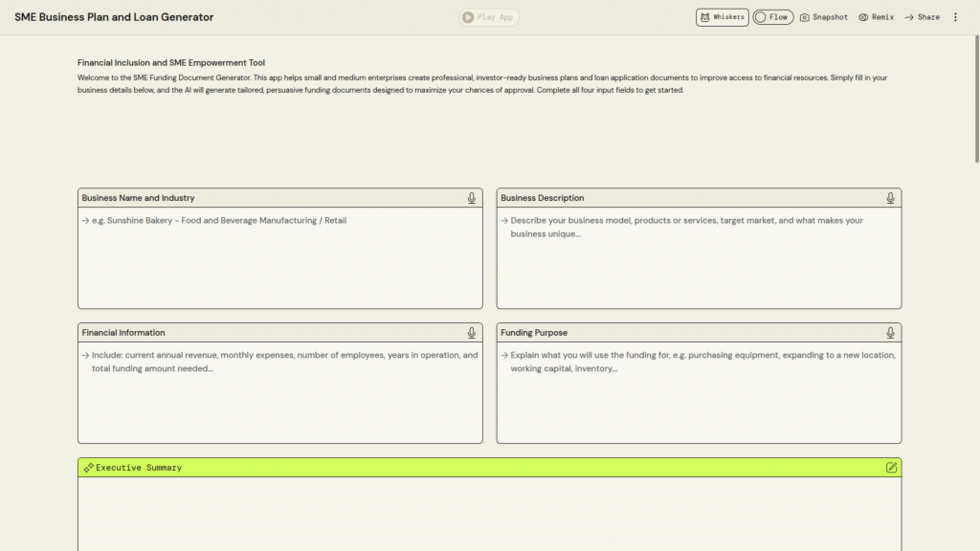Toggle the Flow switch
The image size is (980, 551).
click(x=772, y=17)
